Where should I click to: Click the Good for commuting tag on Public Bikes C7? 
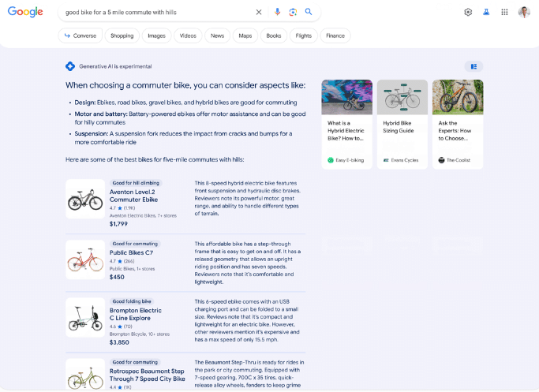[x=135, y=244]
